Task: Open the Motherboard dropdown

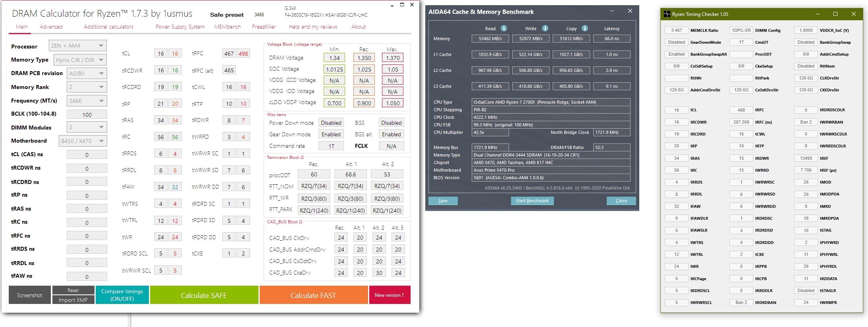Action: (x=83, y=141)
